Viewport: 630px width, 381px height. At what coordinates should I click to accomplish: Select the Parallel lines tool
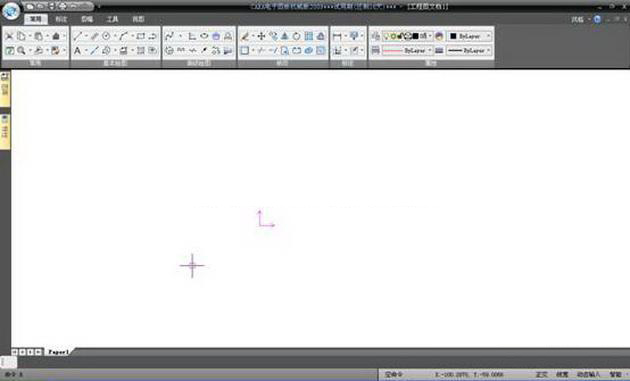pos(94,37)
